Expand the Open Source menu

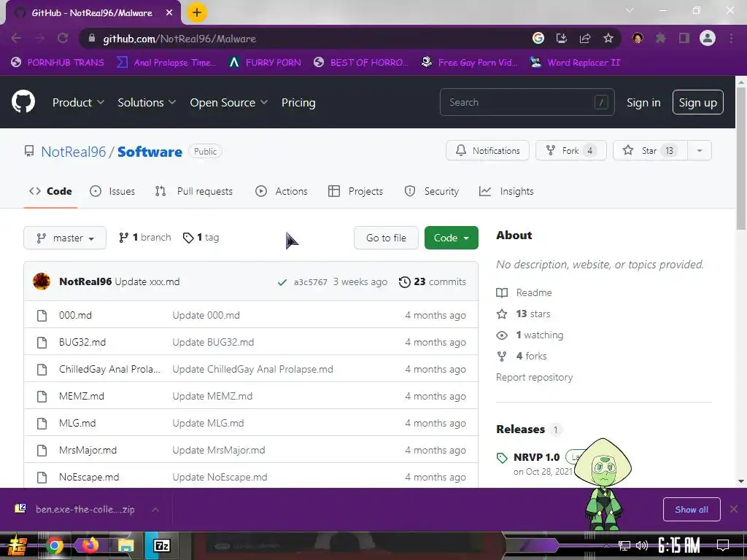[228, 102]
